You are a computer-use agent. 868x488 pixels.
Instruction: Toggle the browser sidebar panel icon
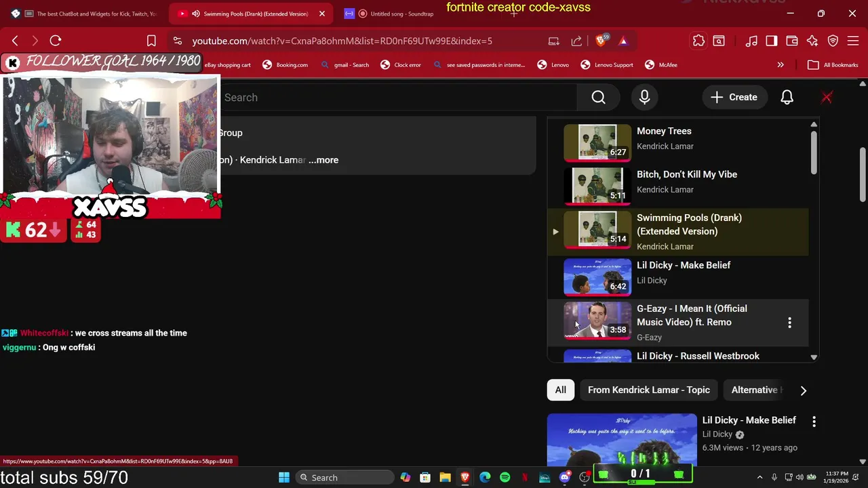[772, 41]
